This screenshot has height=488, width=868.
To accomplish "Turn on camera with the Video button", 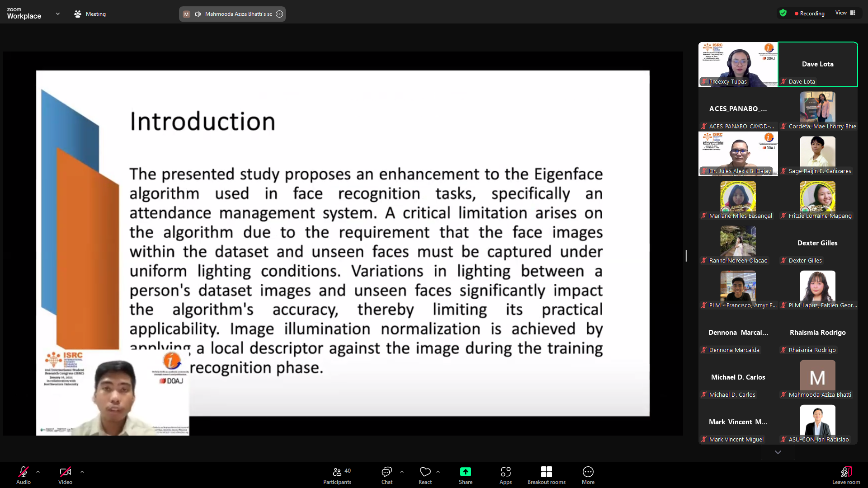I will (x=65, y=472).
